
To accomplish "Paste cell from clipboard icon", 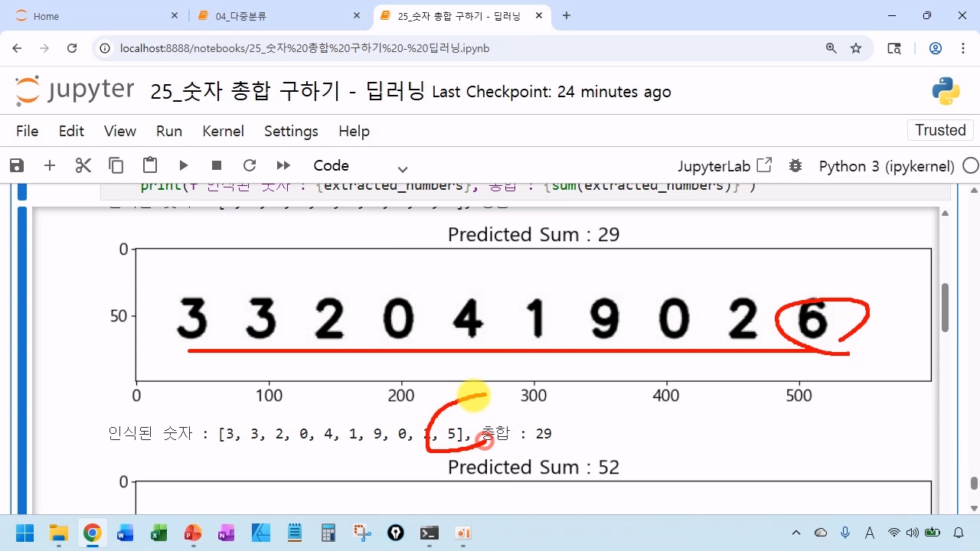I will pyautogui.click(x=150, y=165).
